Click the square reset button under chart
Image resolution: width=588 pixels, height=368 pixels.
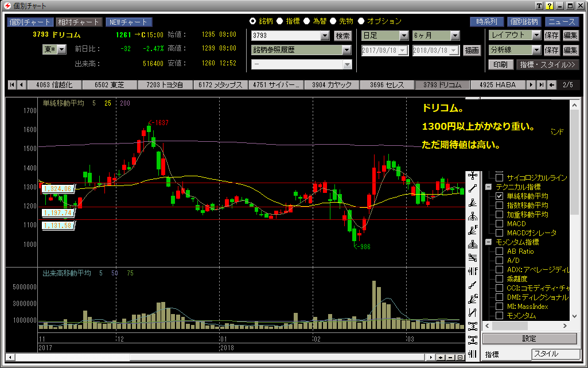click(x=460, y=358)
